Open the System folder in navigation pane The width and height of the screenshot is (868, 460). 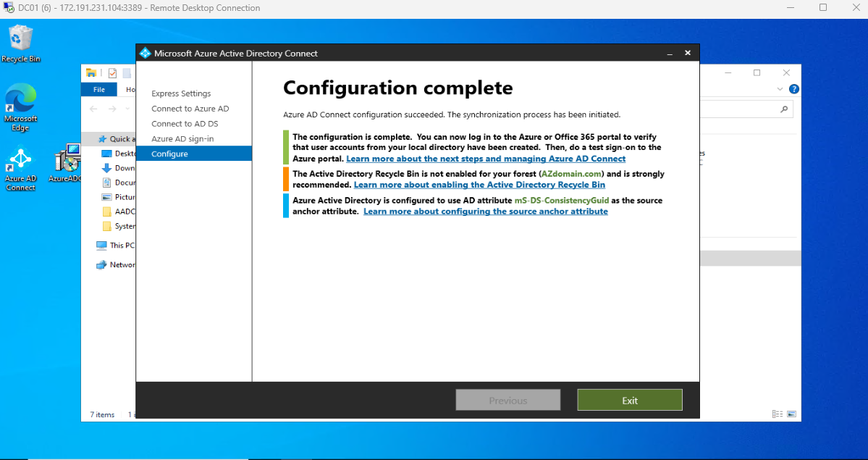click(119, 226)
